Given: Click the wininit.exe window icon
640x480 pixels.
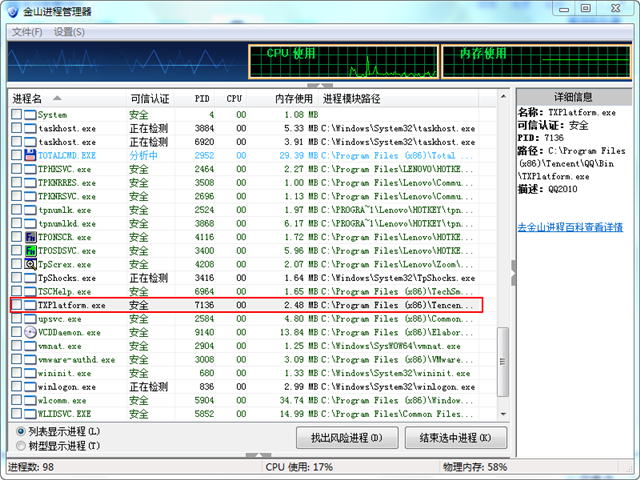Looking at the screenshot, I should point(30,373).
